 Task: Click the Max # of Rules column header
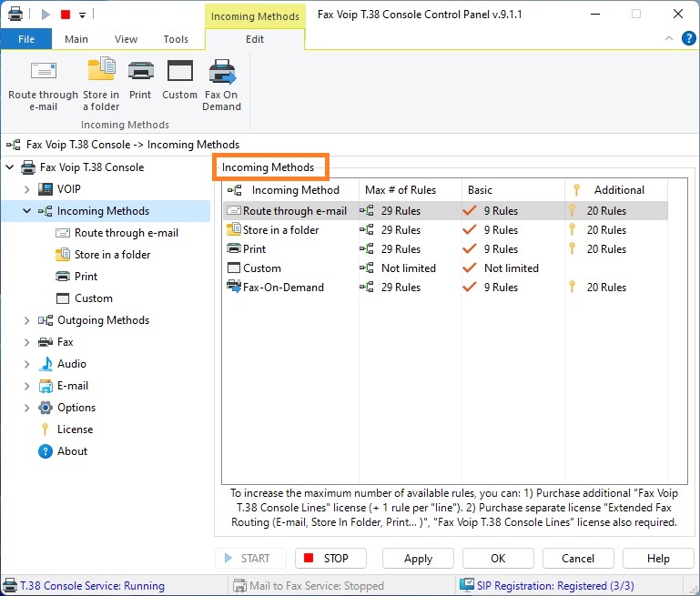pos(411,190)
